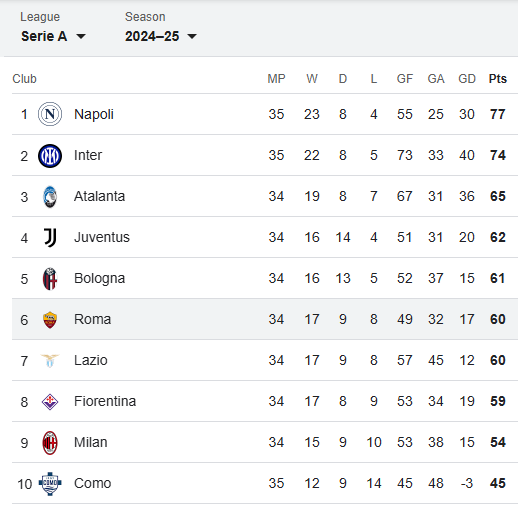Click the Inter club crest

point(50,156)
